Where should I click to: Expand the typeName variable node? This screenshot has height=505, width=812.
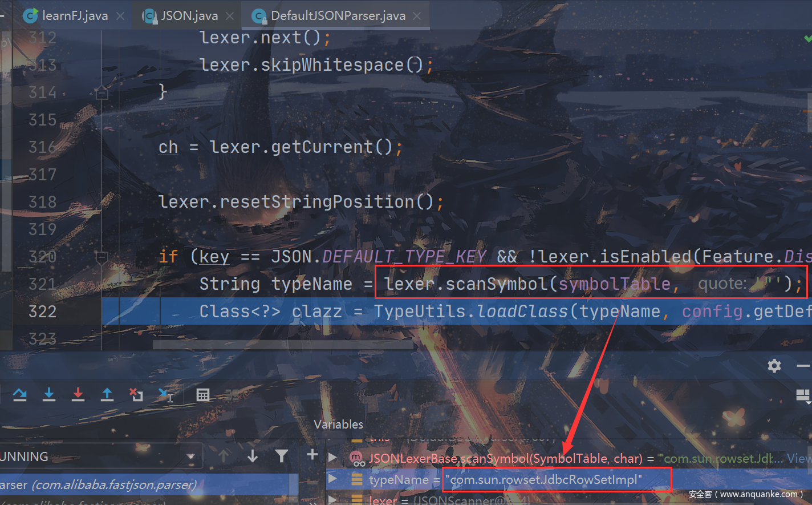click(333, 479)
